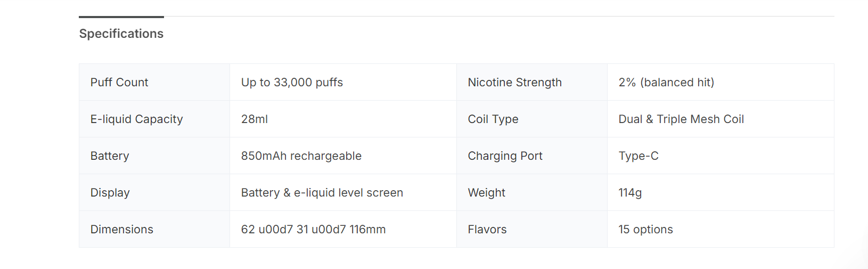
Task: Click the 28ml capacity value
Action: click(x=255, y=119)
